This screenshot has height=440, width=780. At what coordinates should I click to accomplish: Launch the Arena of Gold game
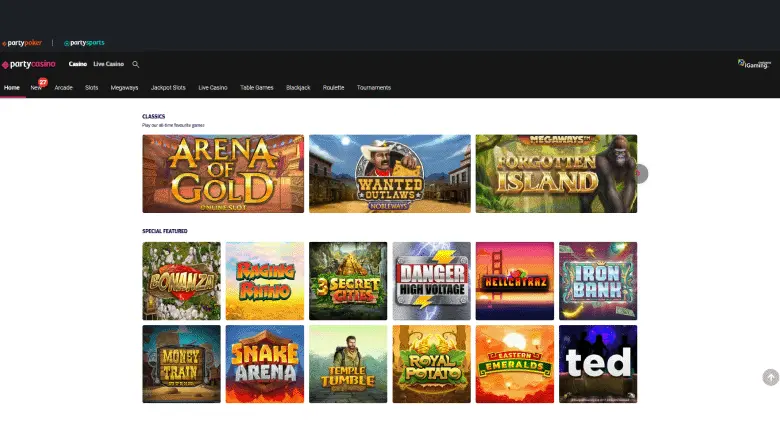pyautogui.click(x=223, y=174)
